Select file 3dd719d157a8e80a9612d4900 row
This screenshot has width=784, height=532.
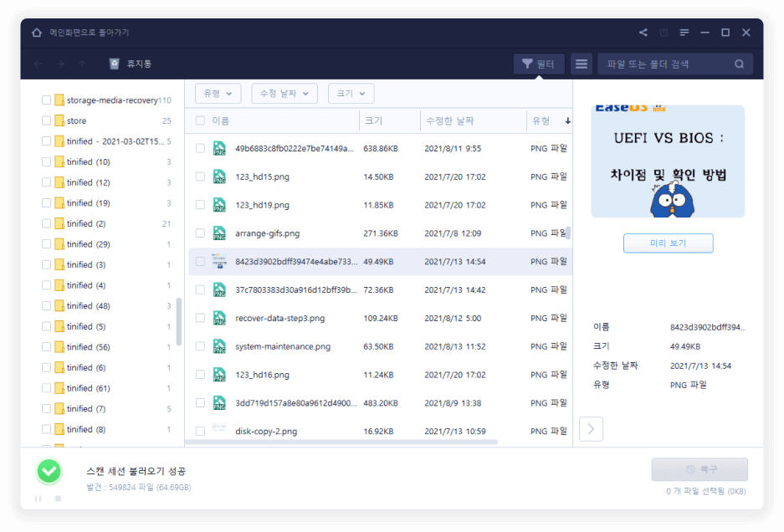click(x=380, y=403)
